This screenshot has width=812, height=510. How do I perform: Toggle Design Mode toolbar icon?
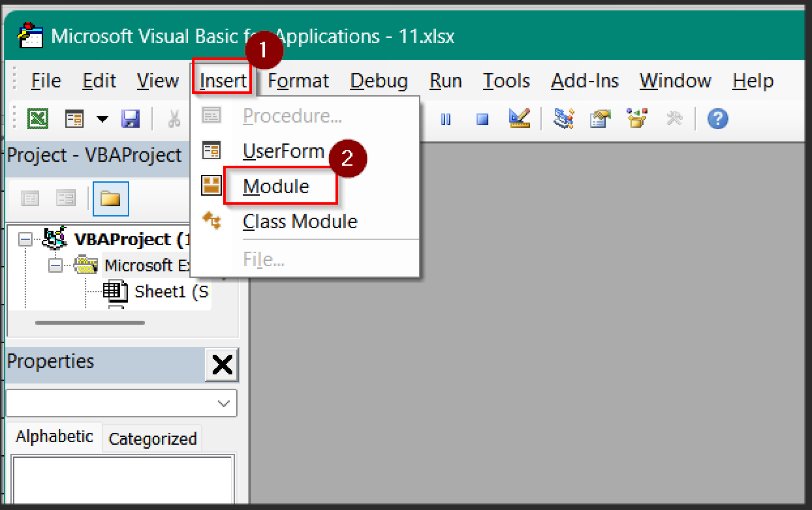coord(519,118)
